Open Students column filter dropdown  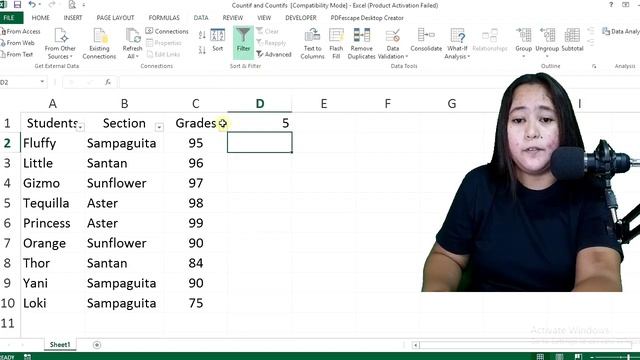point(80,127)
